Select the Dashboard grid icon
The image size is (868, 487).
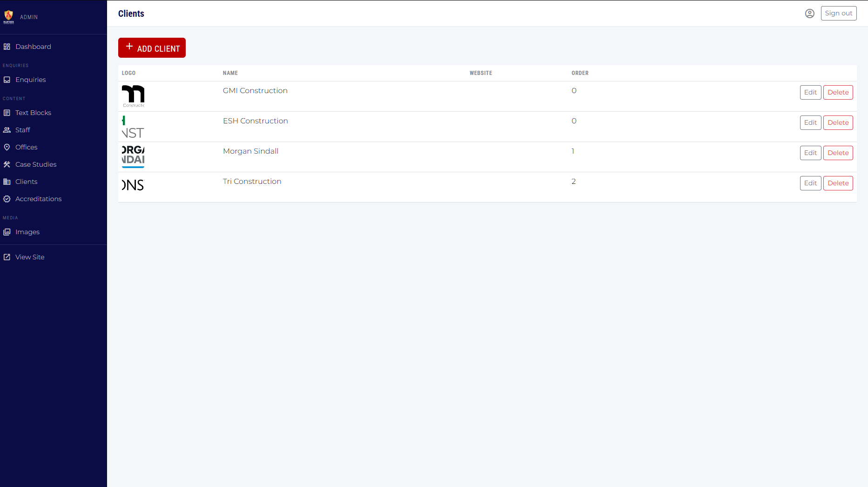tap(7, 47)
